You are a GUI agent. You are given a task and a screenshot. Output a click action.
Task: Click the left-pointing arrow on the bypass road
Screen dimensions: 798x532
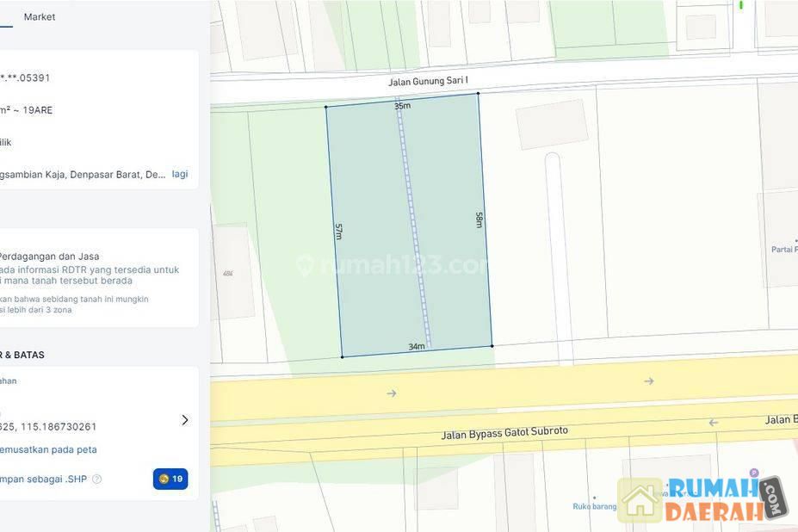click(713, 422)
